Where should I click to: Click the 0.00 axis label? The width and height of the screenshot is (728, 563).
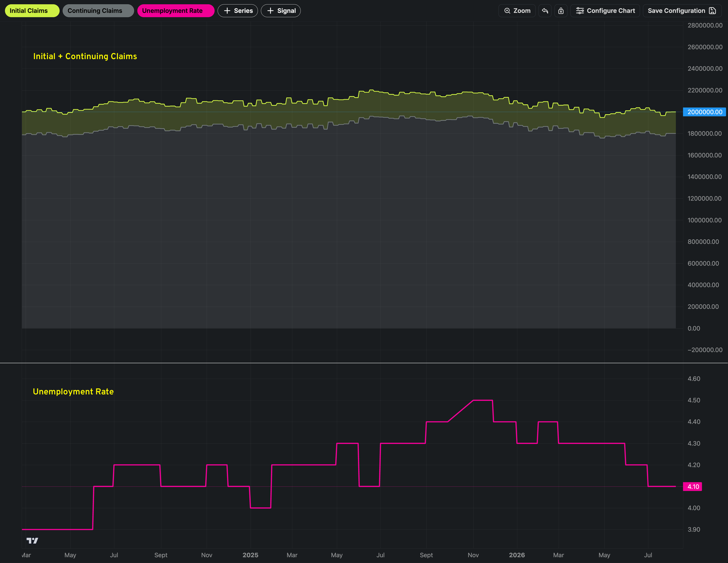[694, 328]
